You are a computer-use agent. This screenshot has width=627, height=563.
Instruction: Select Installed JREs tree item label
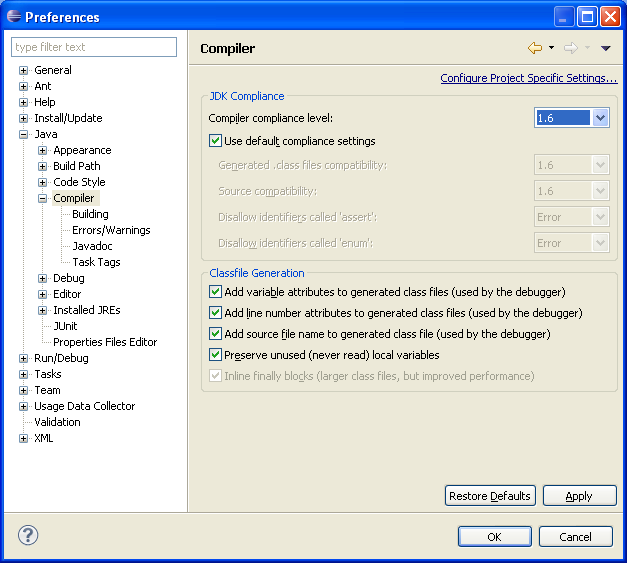pyautogui.click(x=87, y=310)
